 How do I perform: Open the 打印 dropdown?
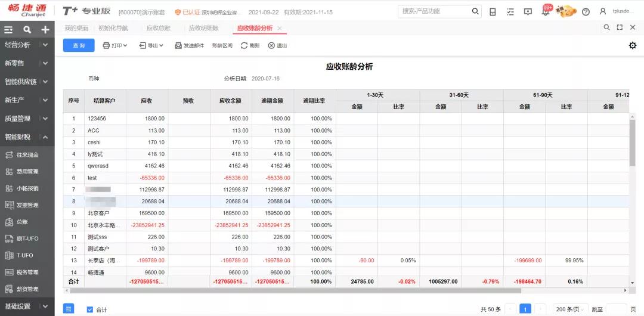(115, 46)
